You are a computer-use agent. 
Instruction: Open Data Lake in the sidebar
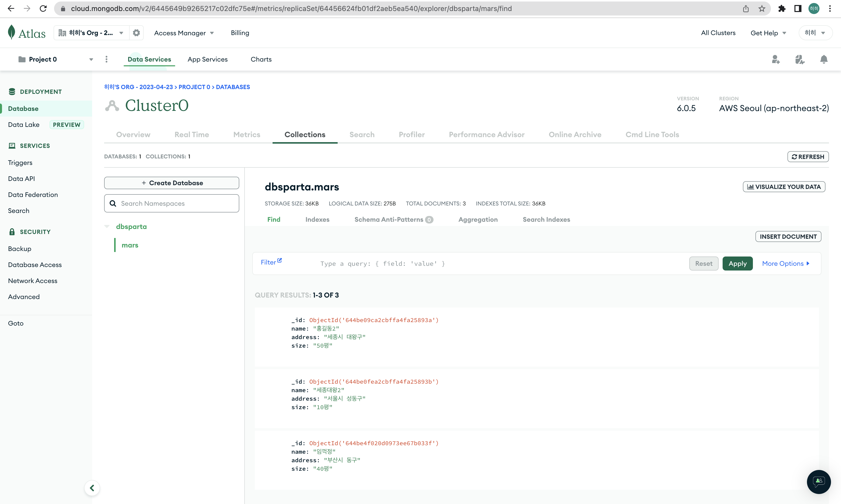tap(24, 125)
